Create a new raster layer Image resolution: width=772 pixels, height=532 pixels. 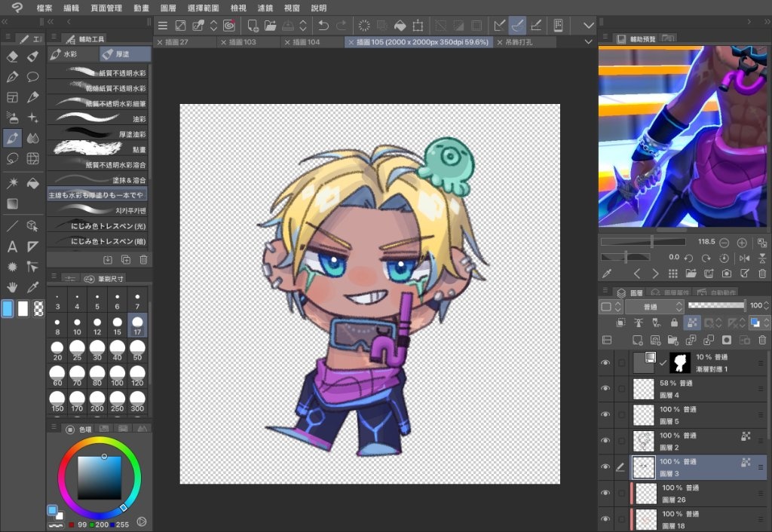pos(638,340)
